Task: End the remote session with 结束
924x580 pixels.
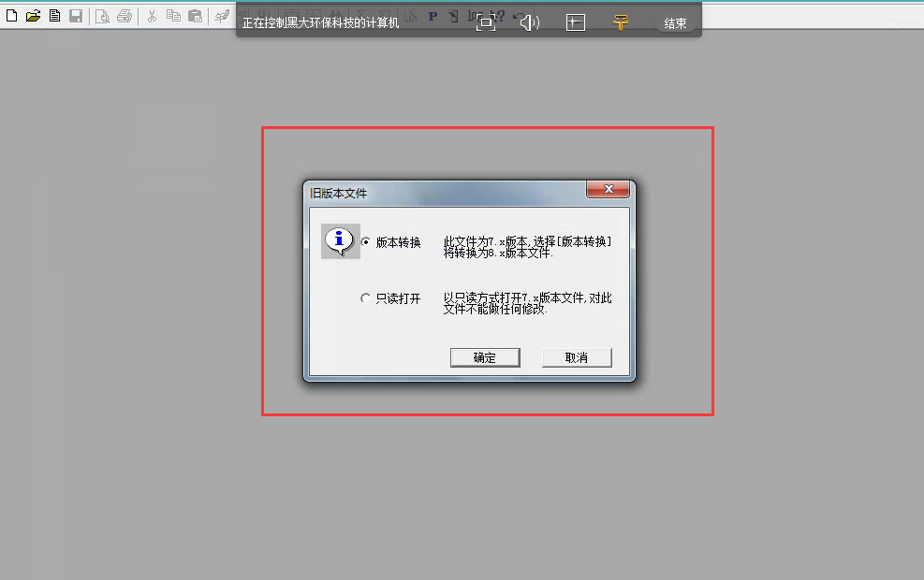Action: click(x=675, y=23)
